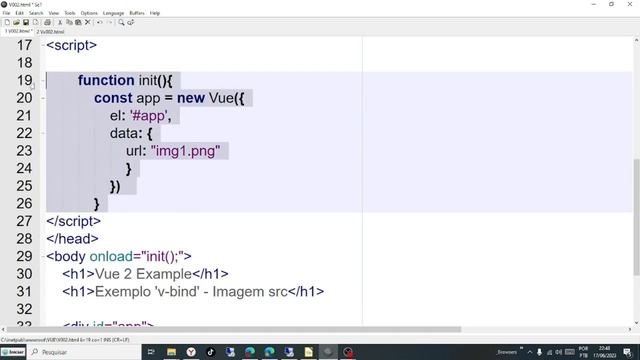Image resolution: width=640 pixels, height=360 pixels.
Task: Click the <script> tag on line 17
Action: 71,45
